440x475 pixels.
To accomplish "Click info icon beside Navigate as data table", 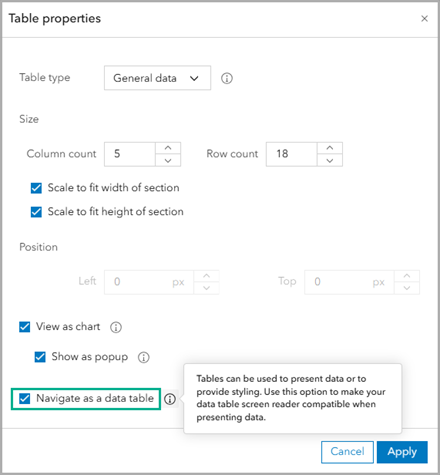I will (170, 399).
